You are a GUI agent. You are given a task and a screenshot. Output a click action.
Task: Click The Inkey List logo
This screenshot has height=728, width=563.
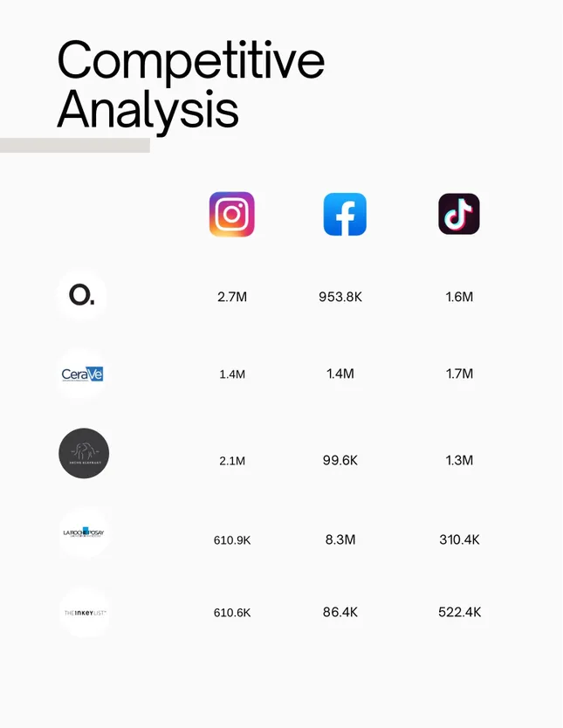point(84,613)
